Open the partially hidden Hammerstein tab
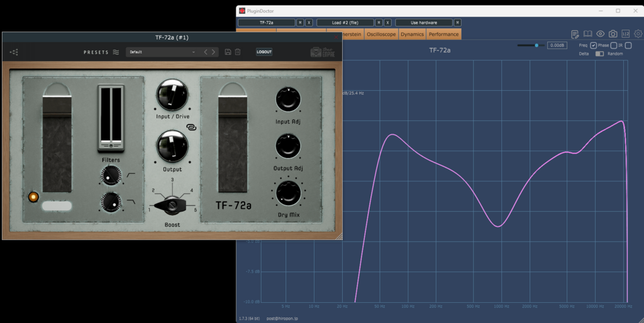 (x=352, y=34)
